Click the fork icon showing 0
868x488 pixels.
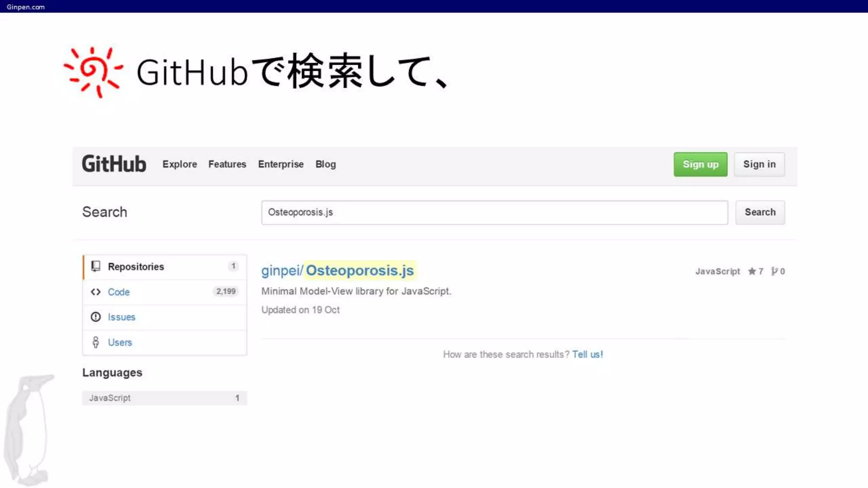coord(774,272)
